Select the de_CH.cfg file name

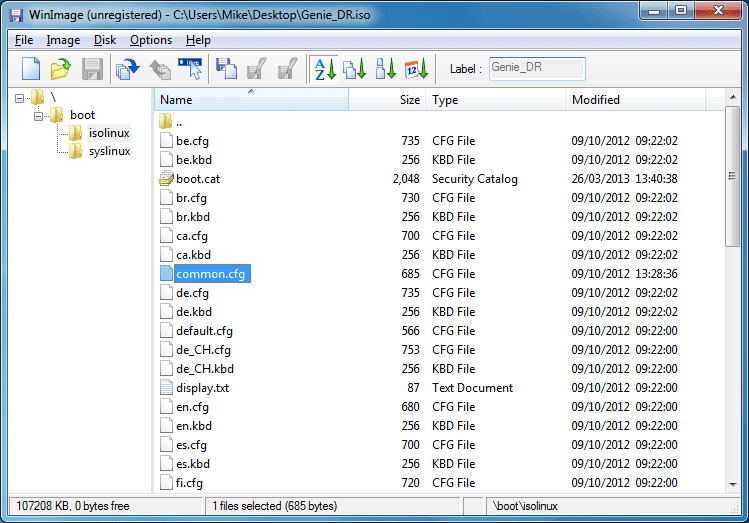coord(203,350)
